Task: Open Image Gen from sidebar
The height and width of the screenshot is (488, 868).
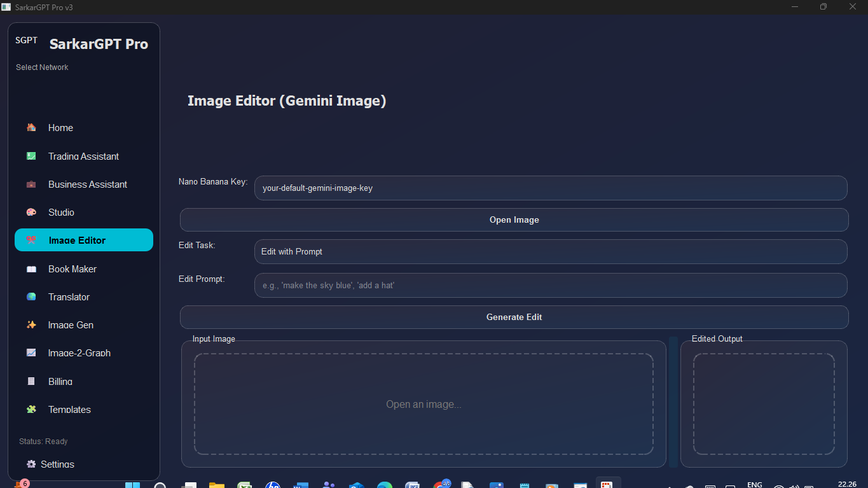Action: pos(84,325)
